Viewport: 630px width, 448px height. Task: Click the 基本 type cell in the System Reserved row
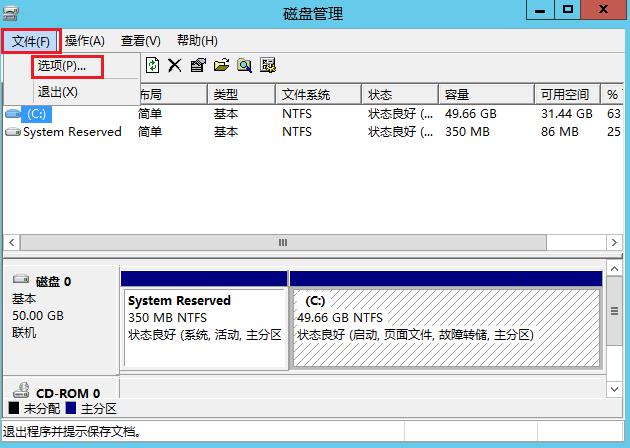(x=226, y=132)
